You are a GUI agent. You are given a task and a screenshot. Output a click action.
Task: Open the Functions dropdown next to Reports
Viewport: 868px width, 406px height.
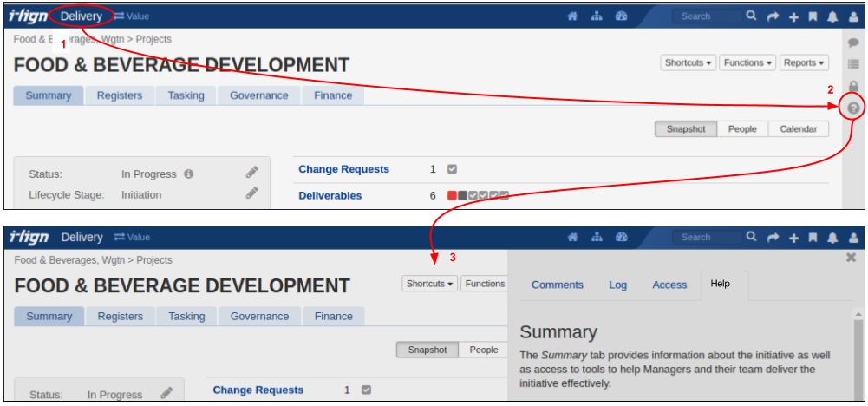coord(747,62)
